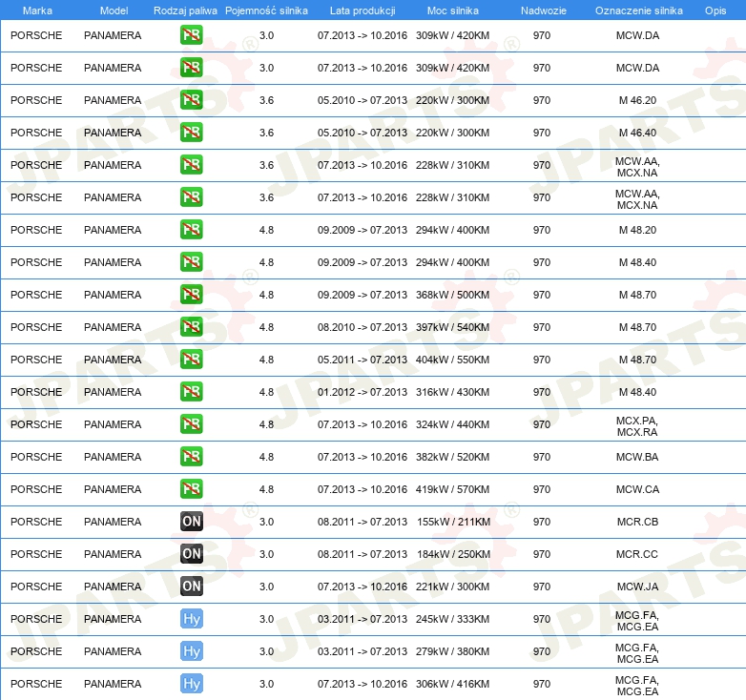Viewport: 746px width, 700px height.
Task: Click the Rodzaj paliwa column header
Action: point(185,10)
